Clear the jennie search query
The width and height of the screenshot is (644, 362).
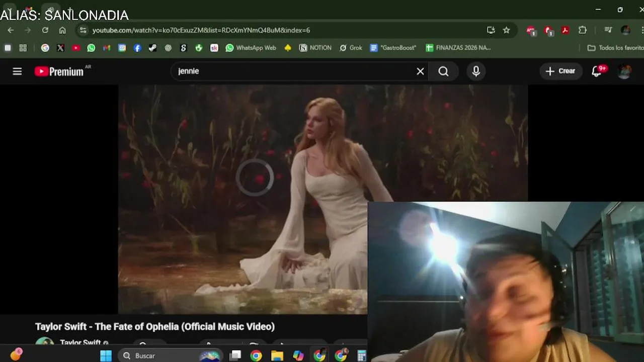(x=421, y=71)
